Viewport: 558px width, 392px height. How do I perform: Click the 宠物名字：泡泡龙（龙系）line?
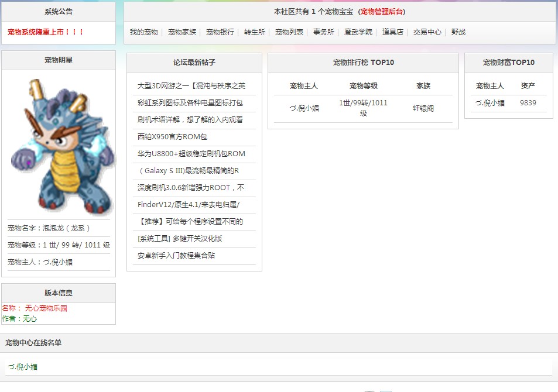49,228
